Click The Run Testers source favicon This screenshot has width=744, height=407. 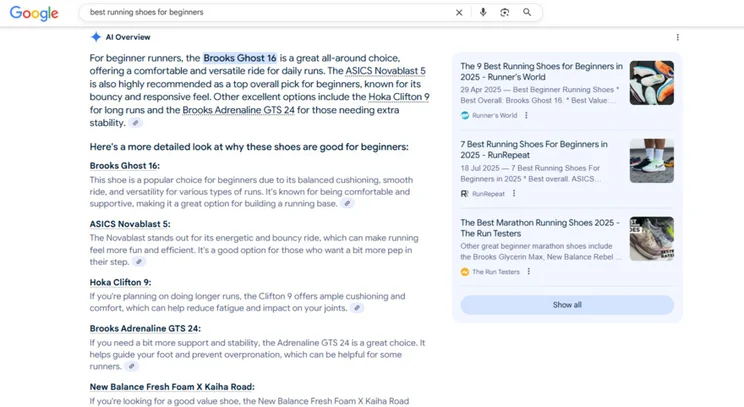click(x=465, y=272)
